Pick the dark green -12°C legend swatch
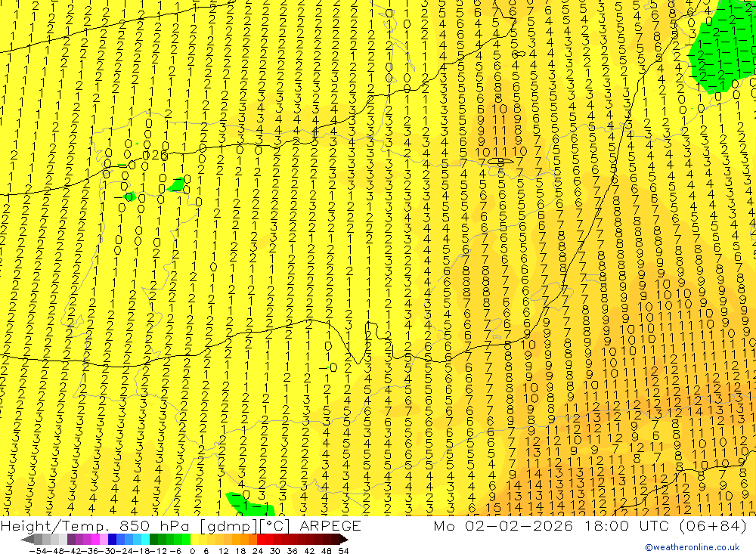The height and width of the screenshot is (554, 756). click(x=153, y=540)
